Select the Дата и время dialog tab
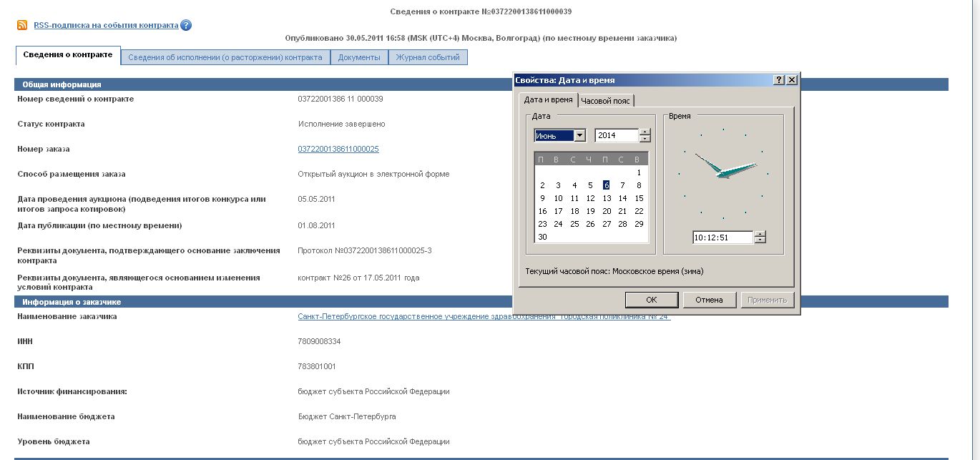The height and width of the screenshot is (460, 980). point(548,99)
